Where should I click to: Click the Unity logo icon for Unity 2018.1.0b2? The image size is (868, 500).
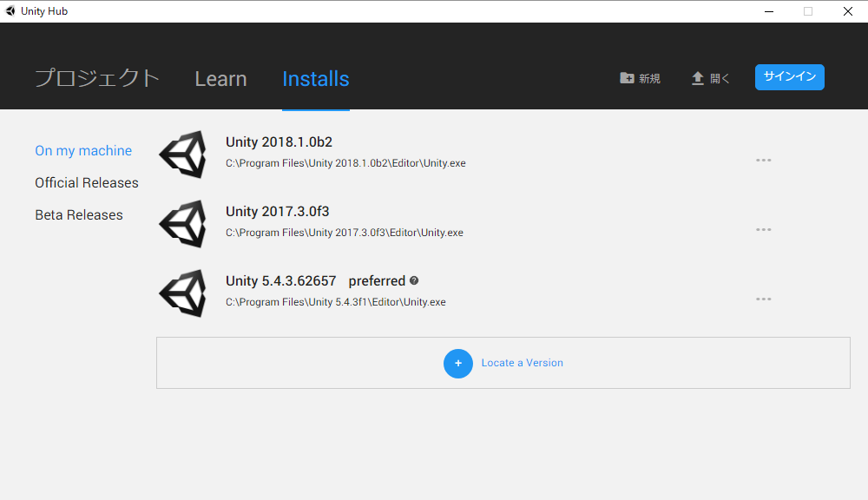182,155
